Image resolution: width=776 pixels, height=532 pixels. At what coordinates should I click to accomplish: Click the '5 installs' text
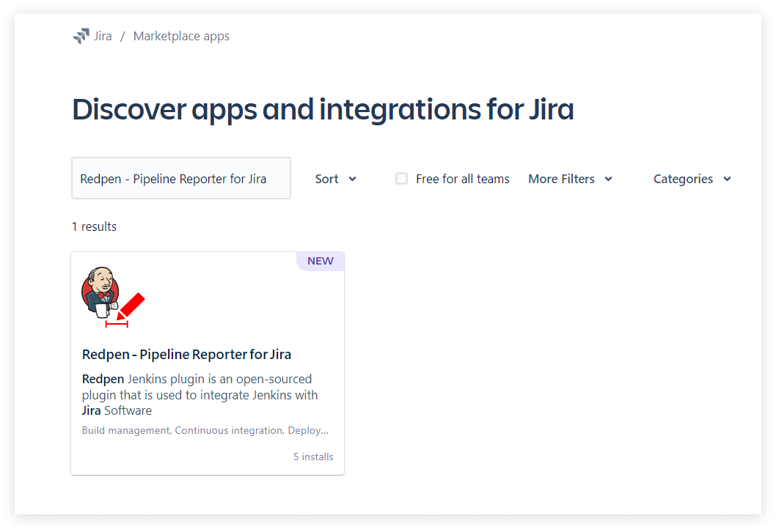pos(313,457)
